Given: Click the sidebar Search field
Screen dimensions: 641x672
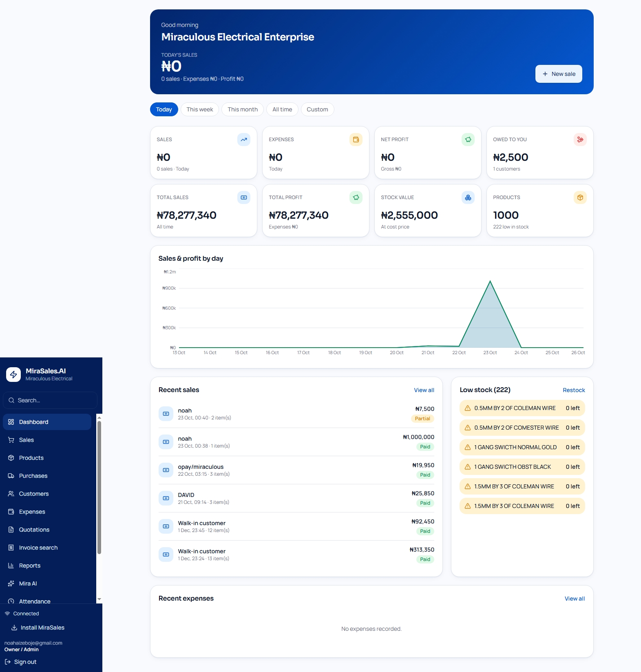Looking at the screenshot, I should 50,400.
